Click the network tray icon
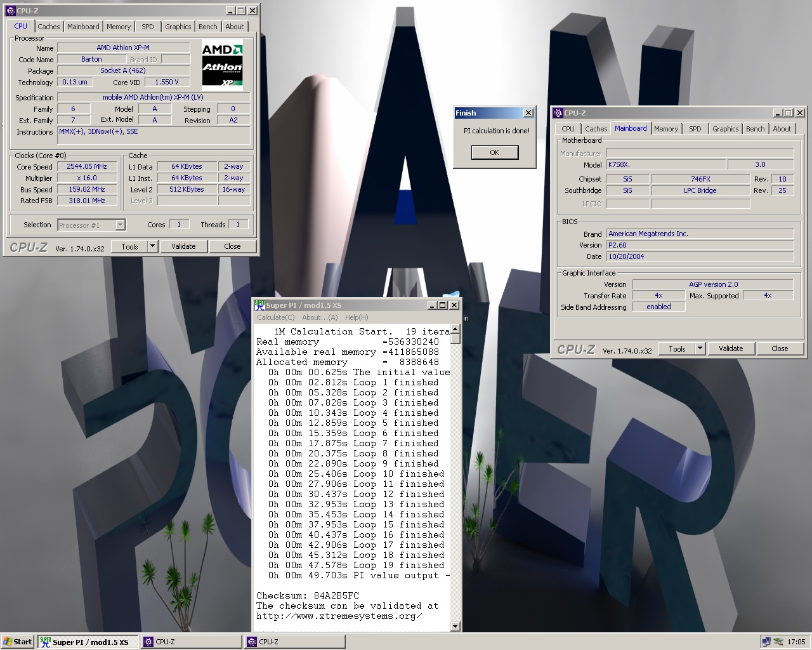 click(x=766, y=642)
